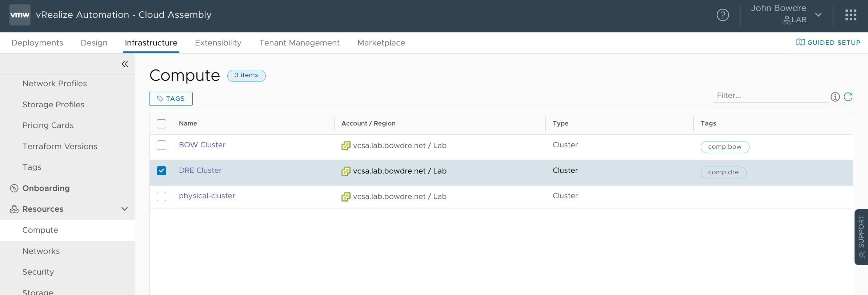Click the 3 items badge
Image resolution: width=868 pixels, height=295 pixels.
(247, 75)
